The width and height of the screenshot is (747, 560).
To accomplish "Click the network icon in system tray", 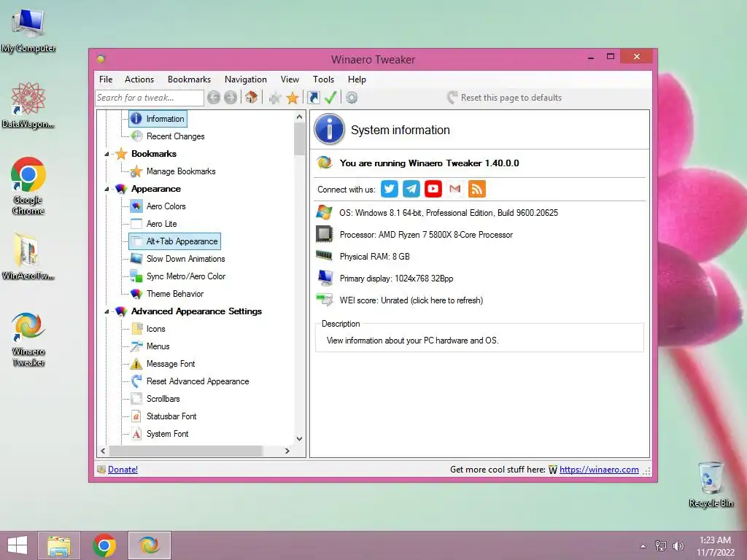I will pos(661,546).
